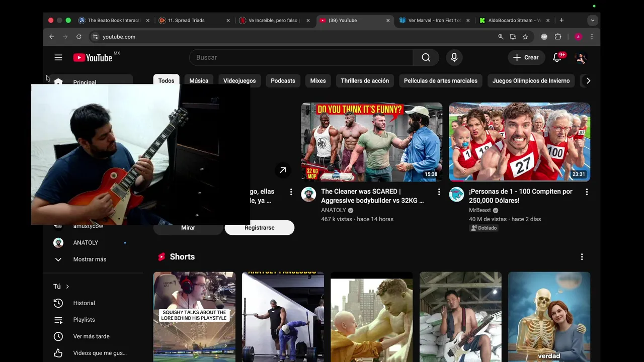Select the Videojuegos filter chip

[239, 80]
